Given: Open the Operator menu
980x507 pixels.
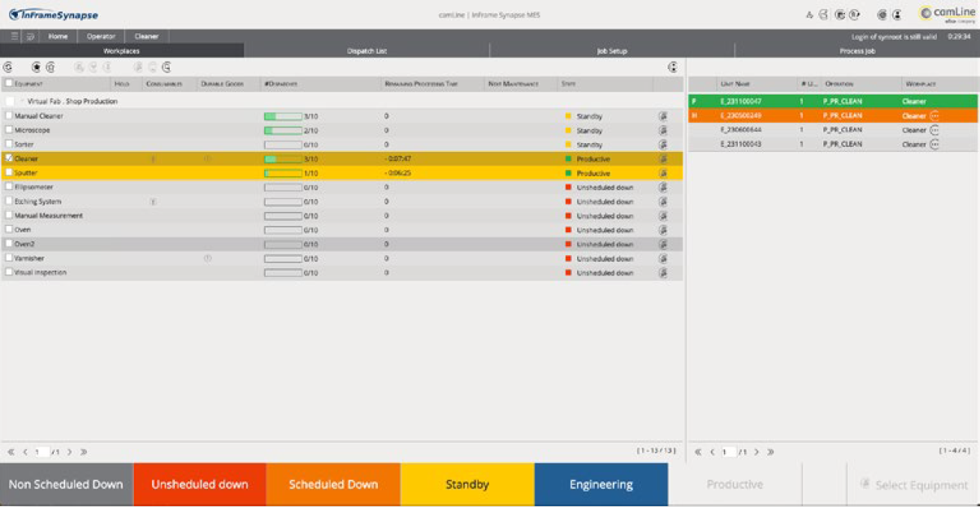Looking at the screenshot, I should coord(99,35).
